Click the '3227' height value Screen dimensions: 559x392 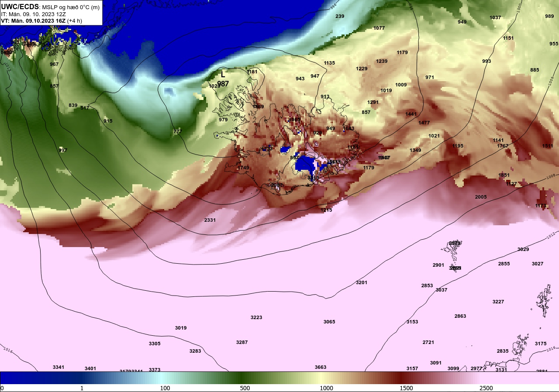pyautogui.click(x=498, y=302)
